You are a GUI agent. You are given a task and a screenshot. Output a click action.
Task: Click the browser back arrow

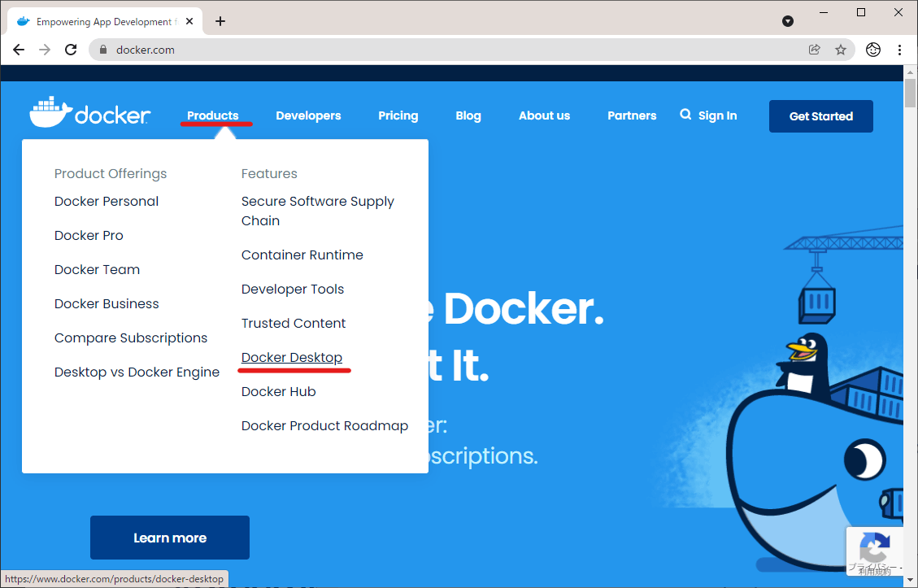point(19,50)
